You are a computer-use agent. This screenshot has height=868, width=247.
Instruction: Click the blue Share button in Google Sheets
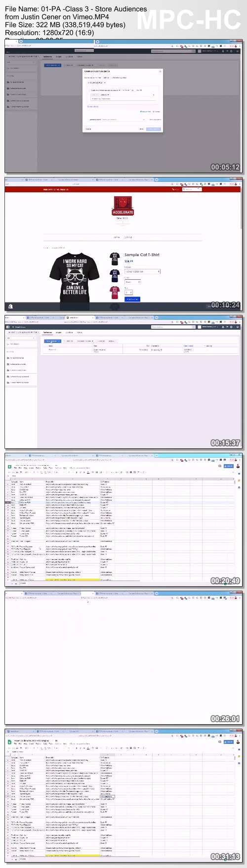(229, 466)
